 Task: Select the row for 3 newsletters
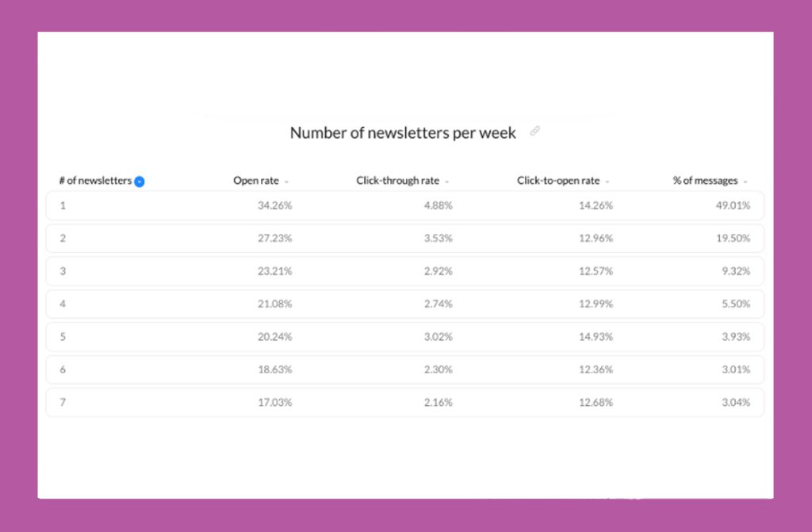coord(404,271)
